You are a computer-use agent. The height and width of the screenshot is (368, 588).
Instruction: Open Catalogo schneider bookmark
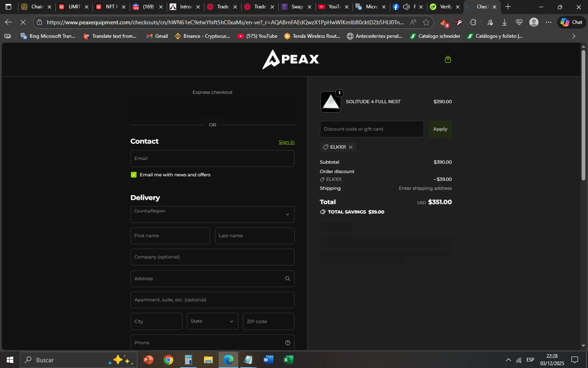(435, 36)
